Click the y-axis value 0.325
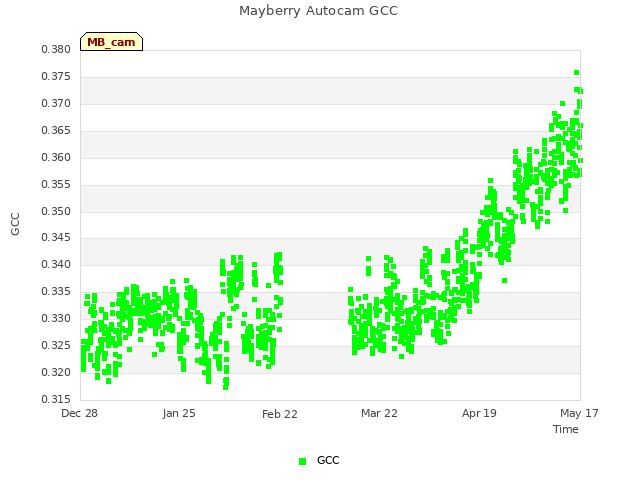Screen dimensions: 640x480 (x=56, y=345)
